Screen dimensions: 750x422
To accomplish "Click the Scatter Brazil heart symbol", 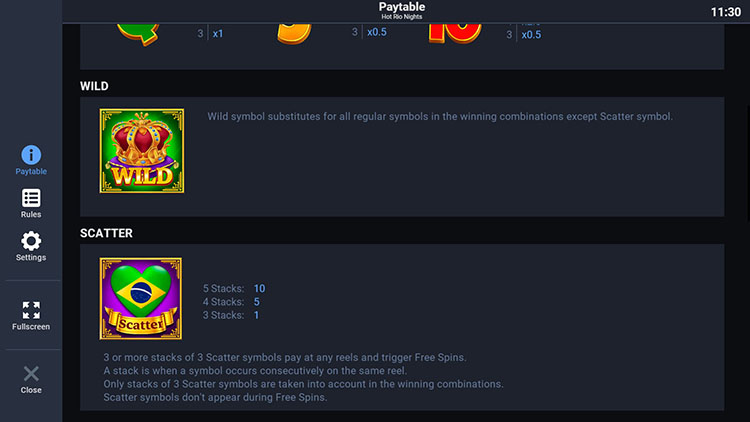I will pos(141,298).
